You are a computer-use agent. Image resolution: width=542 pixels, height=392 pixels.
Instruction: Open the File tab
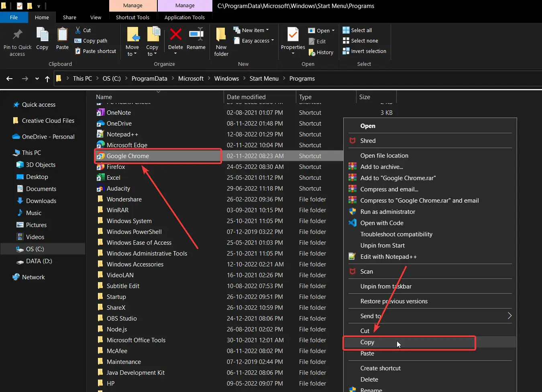14,17
